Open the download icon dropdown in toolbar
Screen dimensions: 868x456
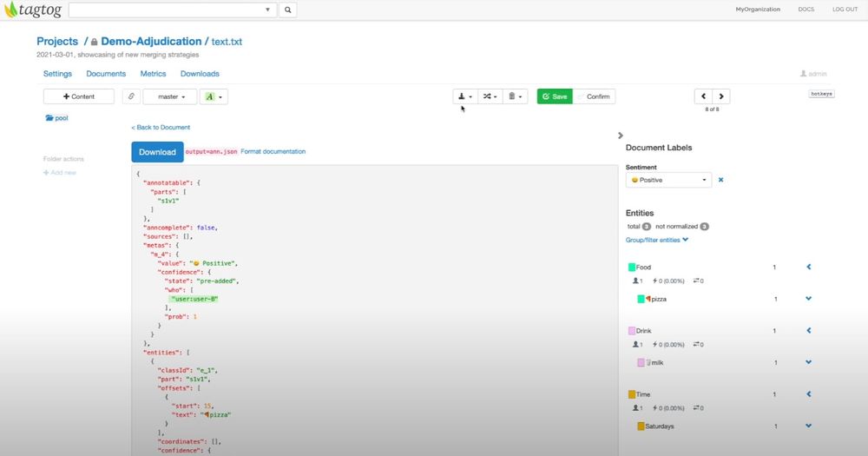(465, 96)
